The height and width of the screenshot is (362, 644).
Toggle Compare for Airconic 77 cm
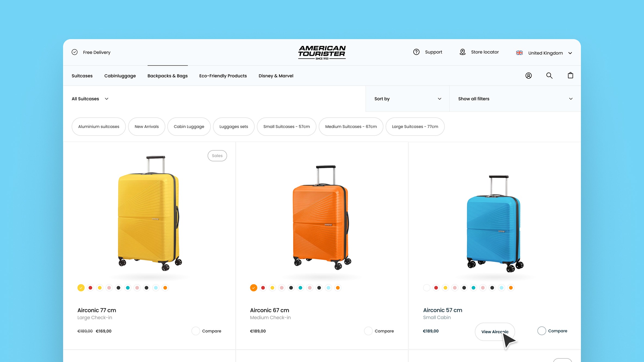196,331
